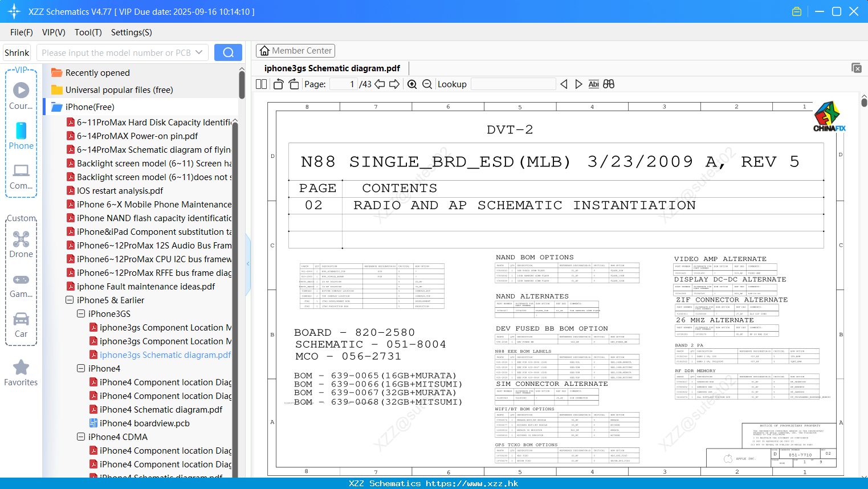The image size is (868, 489).
Task: Open the Recently opened folder
Action: click(97, 73)
